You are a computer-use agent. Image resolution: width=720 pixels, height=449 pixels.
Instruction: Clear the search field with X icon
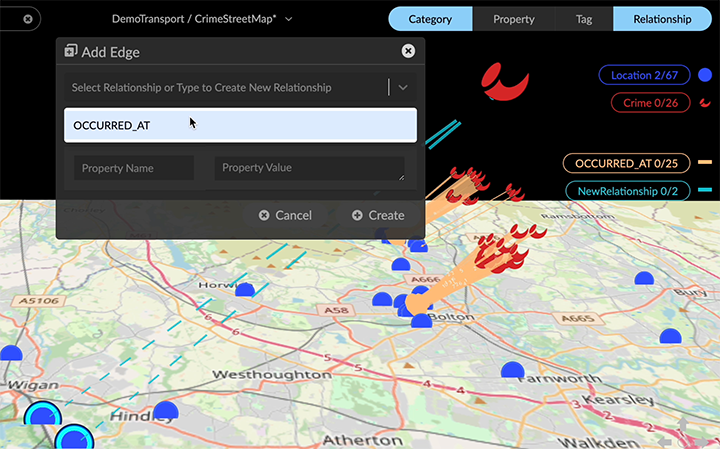(28, 19)
